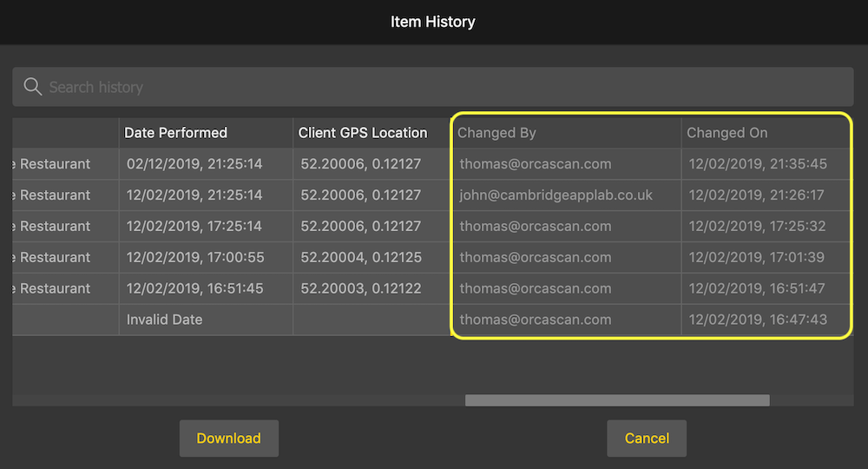Image resolution: width=868 pixels, height=469 pixels.
Task: Click the horizontal scrollbar thumb
Action: click(617, 400)
